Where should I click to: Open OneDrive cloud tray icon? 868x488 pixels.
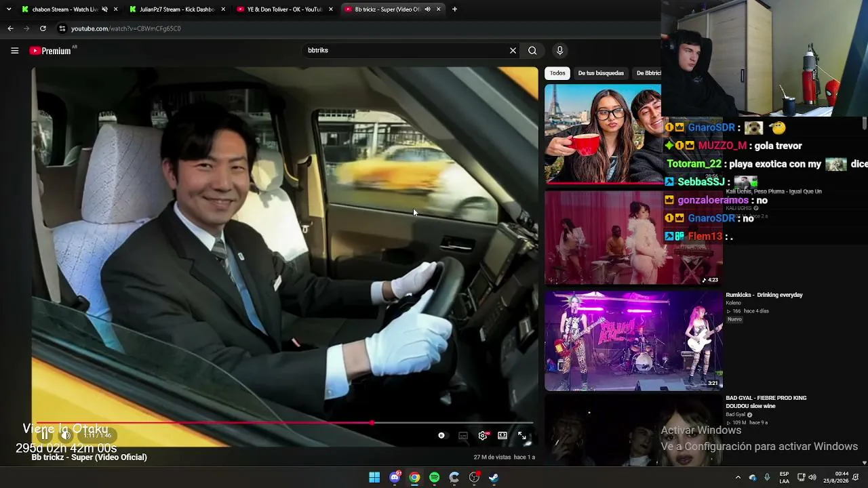[x=753, y=477]
